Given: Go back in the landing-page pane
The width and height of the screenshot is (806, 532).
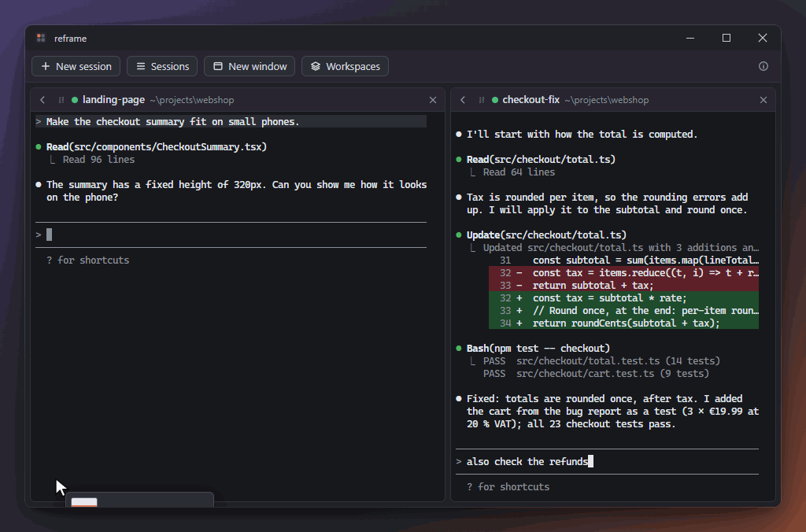Looking at the screenshot, I should point(43,100).
